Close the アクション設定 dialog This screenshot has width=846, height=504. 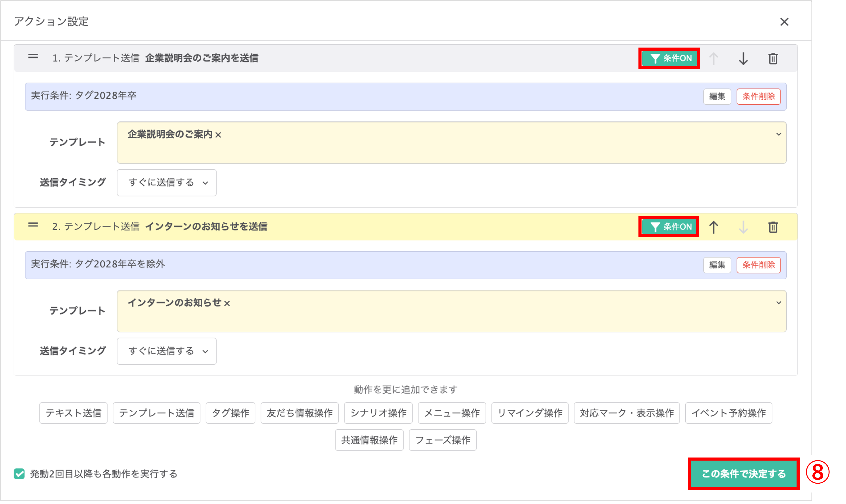point(784,22)
